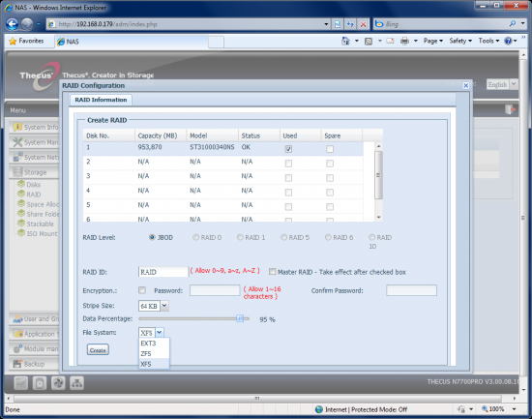
Task: Click the disk status icon in bottom bar
Action: point(20,383)
